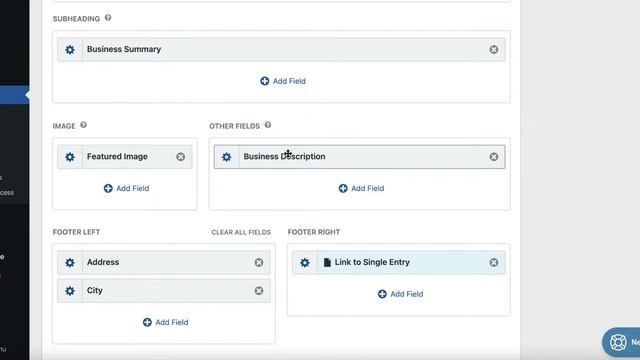Open settings gear for City field

point(70,291)
